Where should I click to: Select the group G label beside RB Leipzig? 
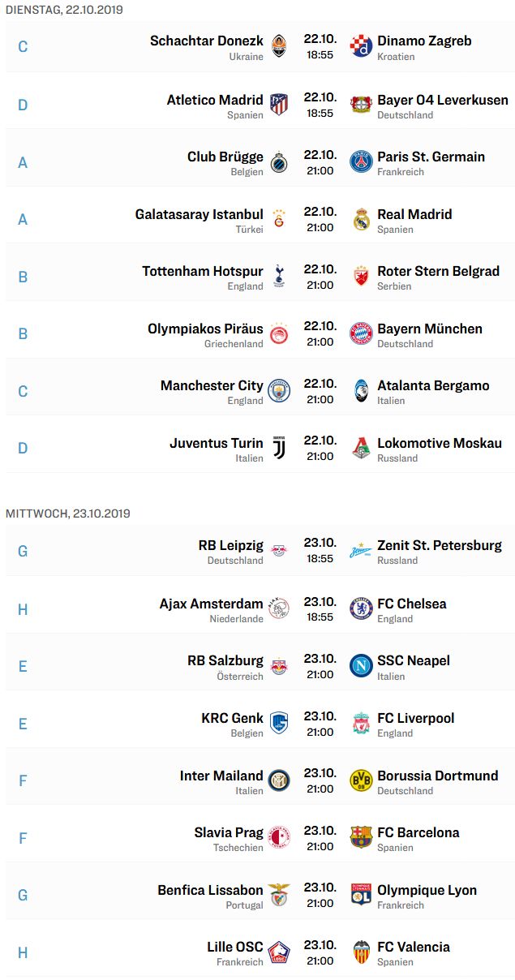[23, 552]
